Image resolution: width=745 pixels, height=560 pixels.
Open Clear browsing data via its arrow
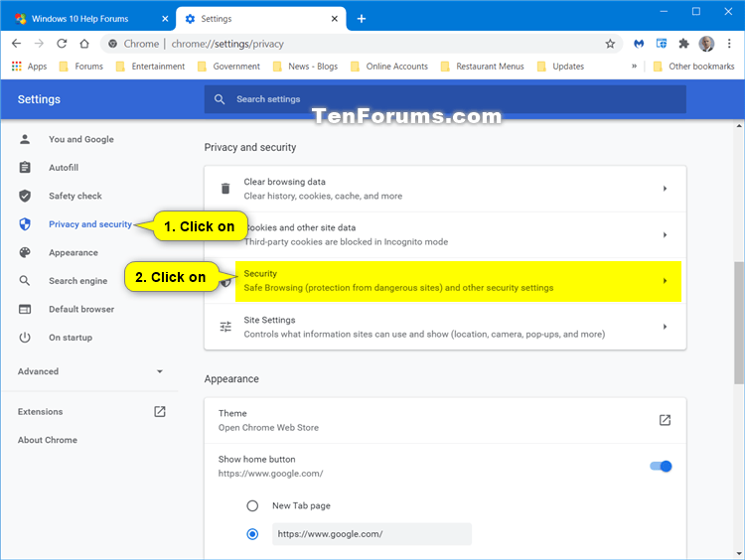(x=665, y=189)
